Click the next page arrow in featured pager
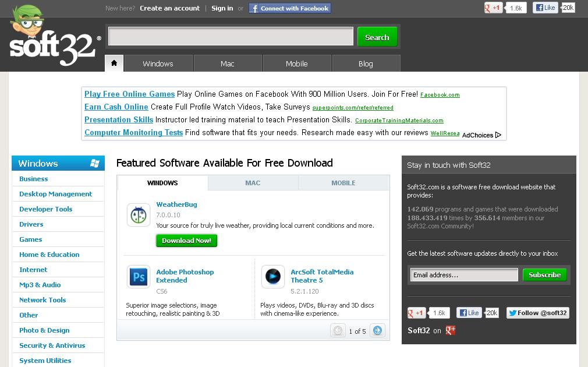The height and width of the screenshot is (367, 588). pos(378,330)
